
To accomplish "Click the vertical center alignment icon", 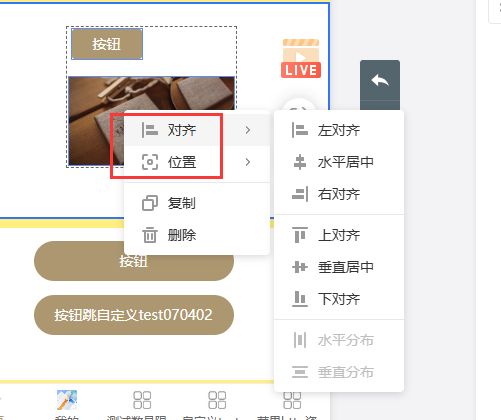I will point(299,267).
